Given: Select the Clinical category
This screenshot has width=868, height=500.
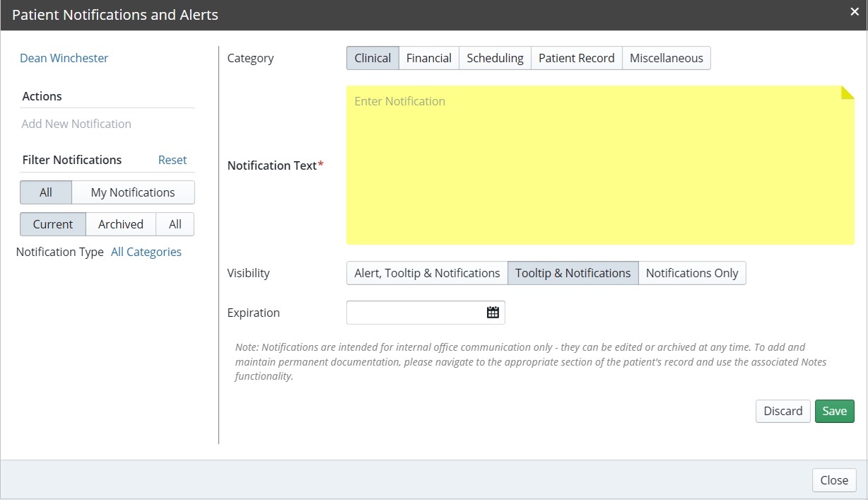Looking at the screenshot, I should 373,58.
